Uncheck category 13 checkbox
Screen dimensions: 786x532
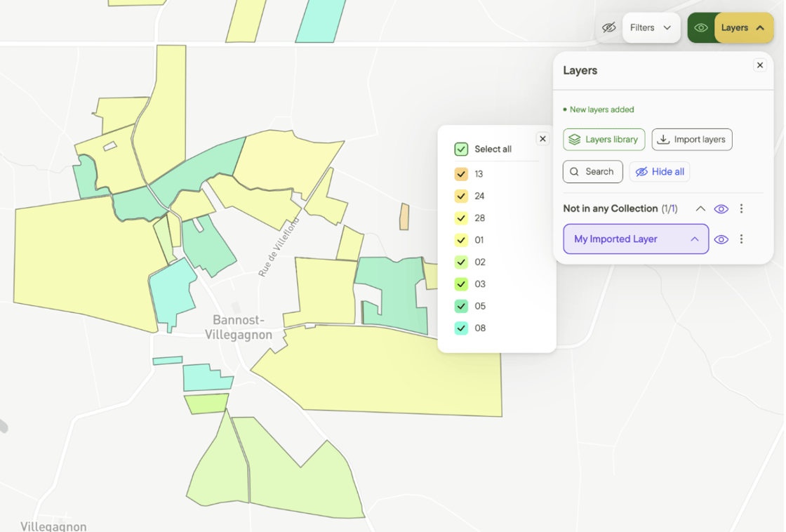tap(461, 174)
